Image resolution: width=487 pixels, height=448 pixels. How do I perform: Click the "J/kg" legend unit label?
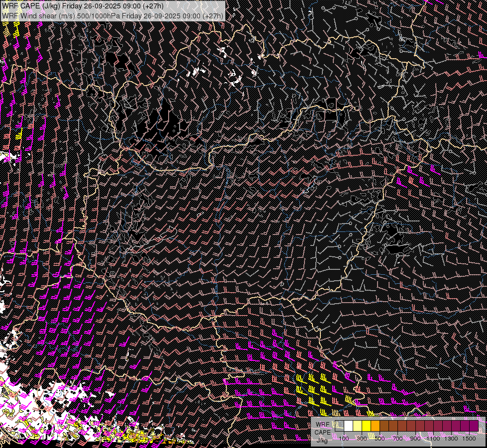pyautogui.click(x=322, y=441)
